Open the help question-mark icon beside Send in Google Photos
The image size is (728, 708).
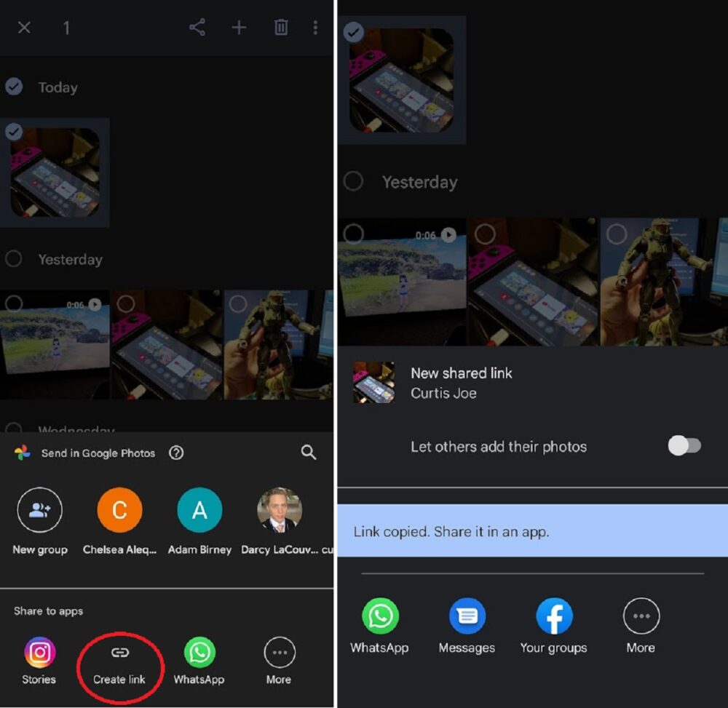tap(176, 453)
